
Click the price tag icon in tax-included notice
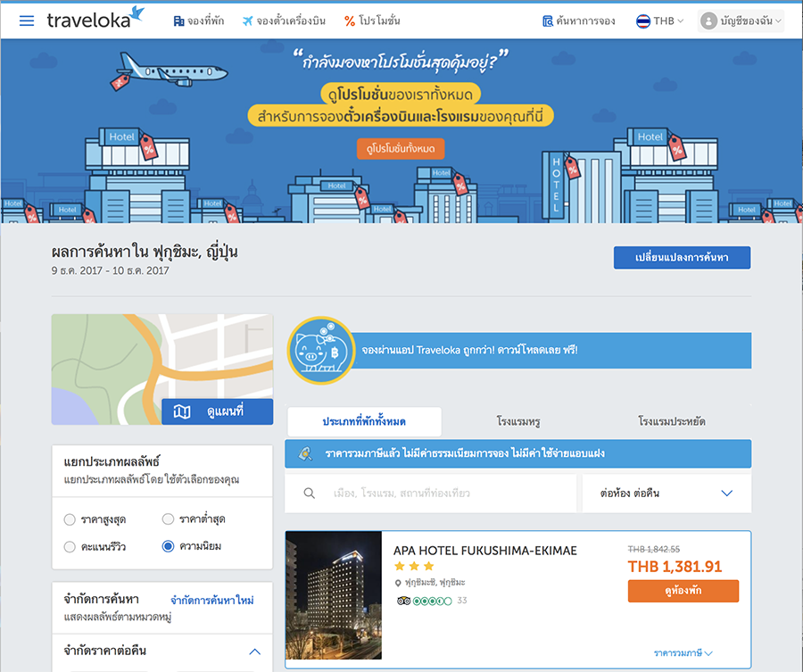click(x=305, y=453)
